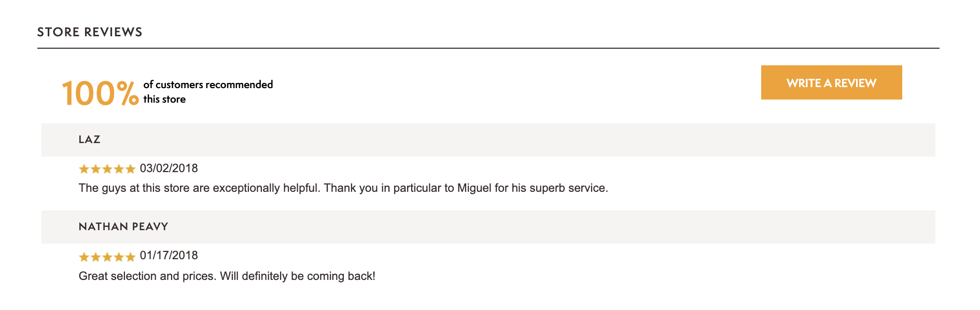This screenshot has width=980, height=310.
Task: Click the 03/02/2018 review date
Action: pos(169,168)
